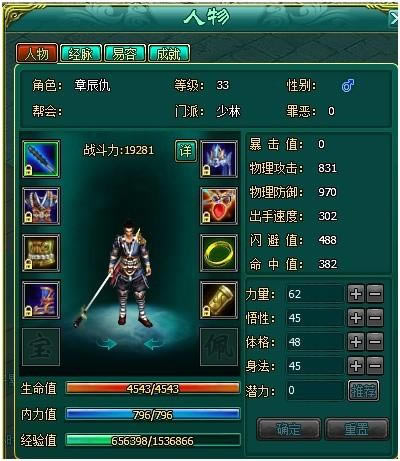This screenshot has width=400, height=461.
Task: Select the golden belt equipment slot
Action: (41, 253)
